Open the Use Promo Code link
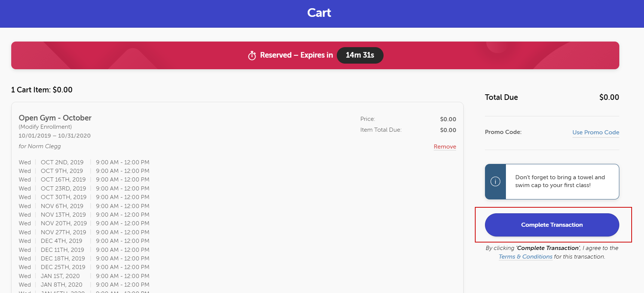The image size is (644, 293). (596, 132)
